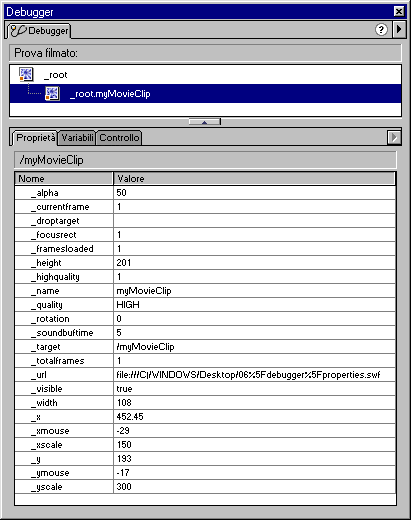This screenshot has width=411, height=520.
Task: Click the tab scroll right arrow
Action: click(394, 137)
